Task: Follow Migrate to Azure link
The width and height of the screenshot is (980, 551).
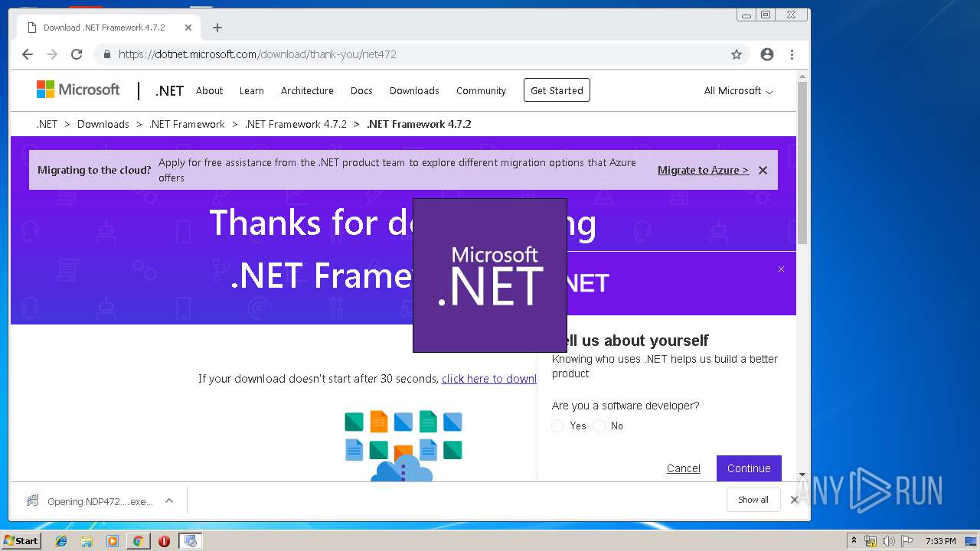Action: click(703, 170)
